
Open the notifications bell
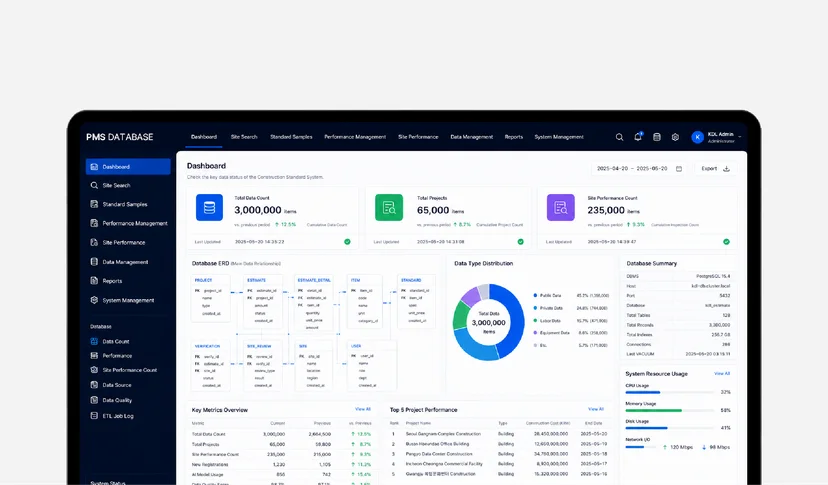tap(638, 136)
